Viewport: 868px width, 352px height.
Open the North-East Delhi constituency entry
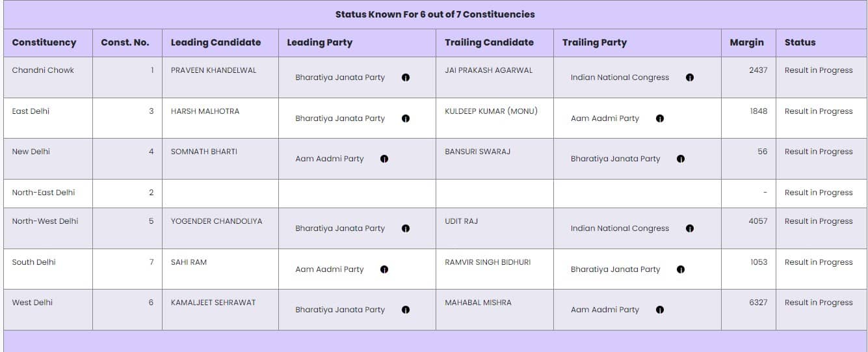[44, 193]
